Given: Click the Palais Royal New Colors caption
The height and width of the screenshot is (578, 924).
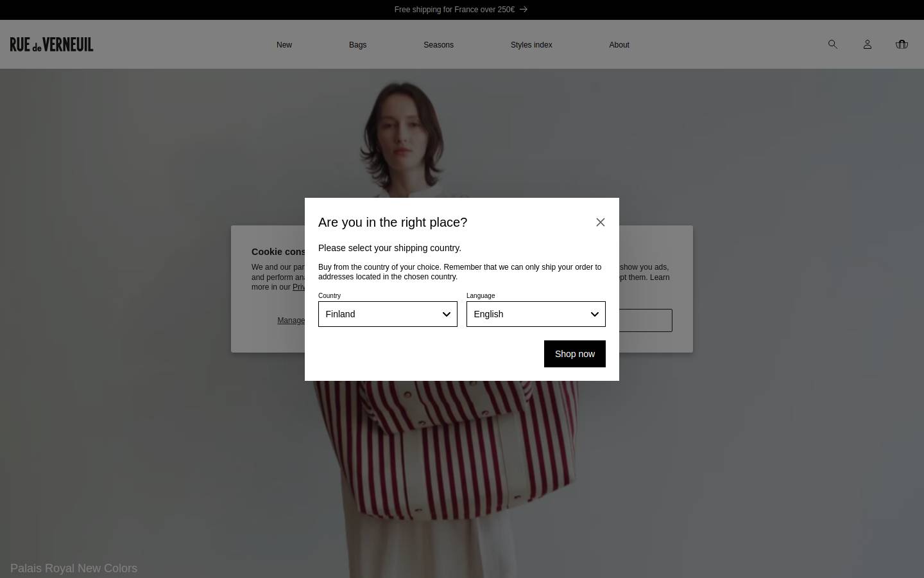Looking at the screenshot, I should point(74,568).
